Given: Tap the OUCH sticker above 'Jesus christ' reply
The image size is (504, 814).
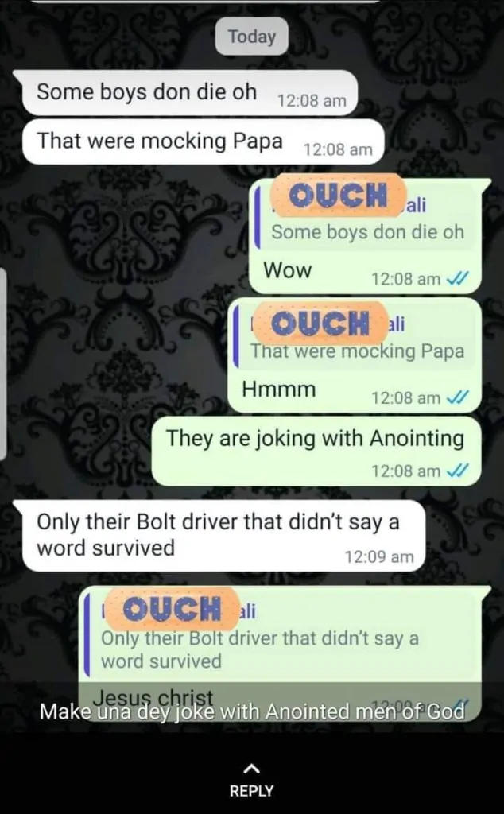Looking at the screenshot, I should coord(173,608).
